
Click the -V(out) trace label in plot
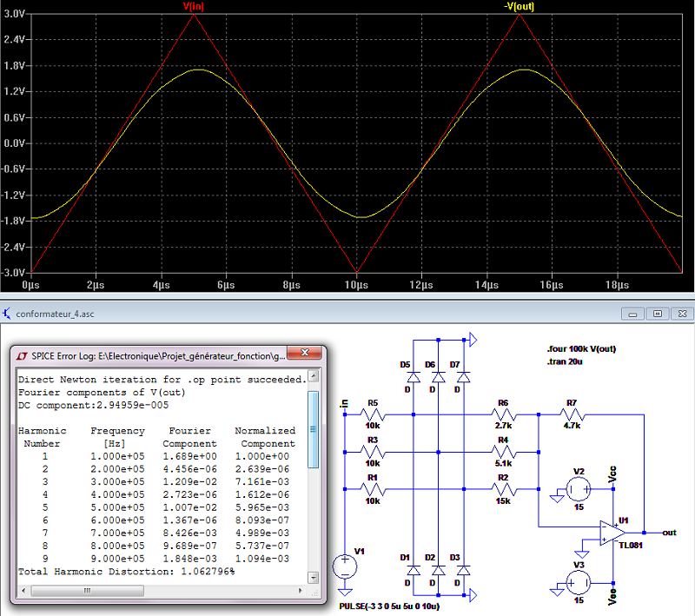(x=519, y=6)
